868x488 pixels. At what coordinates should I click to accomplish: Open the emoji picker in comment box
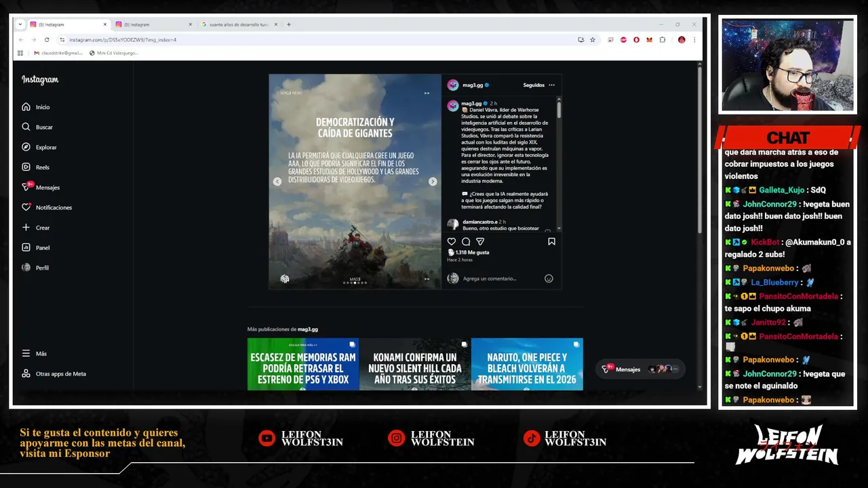549,279
